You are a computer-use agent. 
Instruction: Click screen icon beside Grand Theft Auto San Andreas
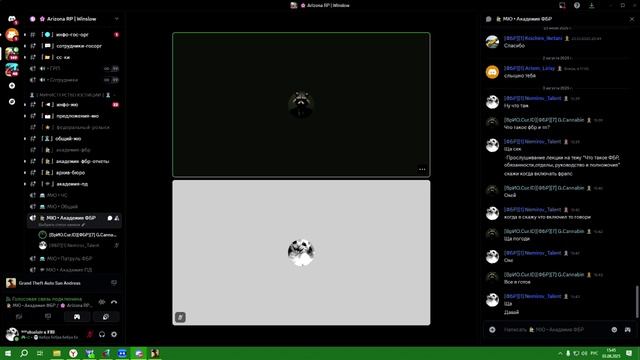(114, 283)
